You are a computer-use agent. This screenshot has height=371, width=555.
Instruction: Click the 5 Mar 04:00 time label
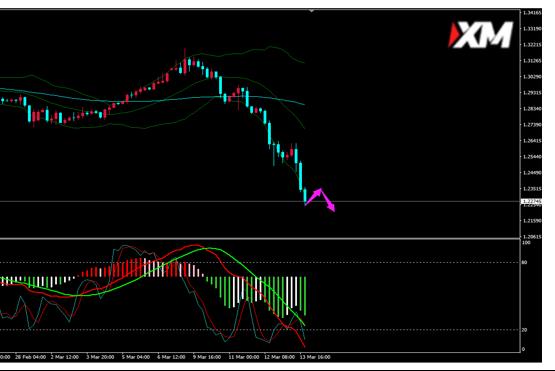click(136, 357)
